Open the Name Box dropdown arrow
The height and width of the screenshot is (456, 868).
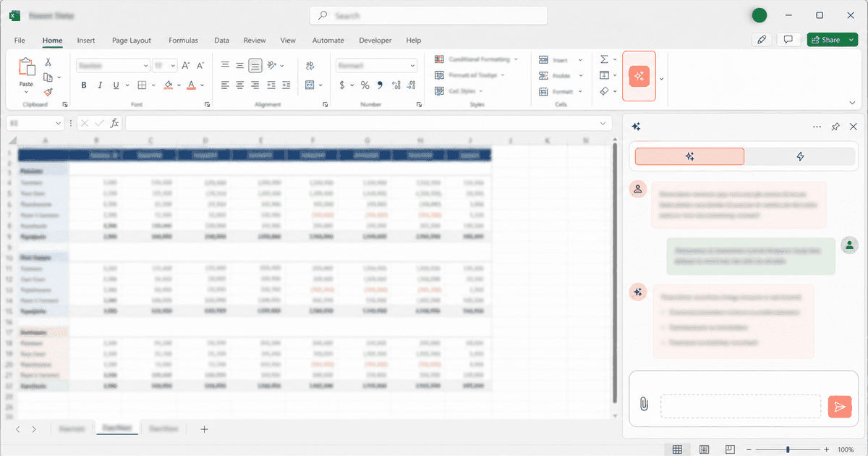point(59,123)
